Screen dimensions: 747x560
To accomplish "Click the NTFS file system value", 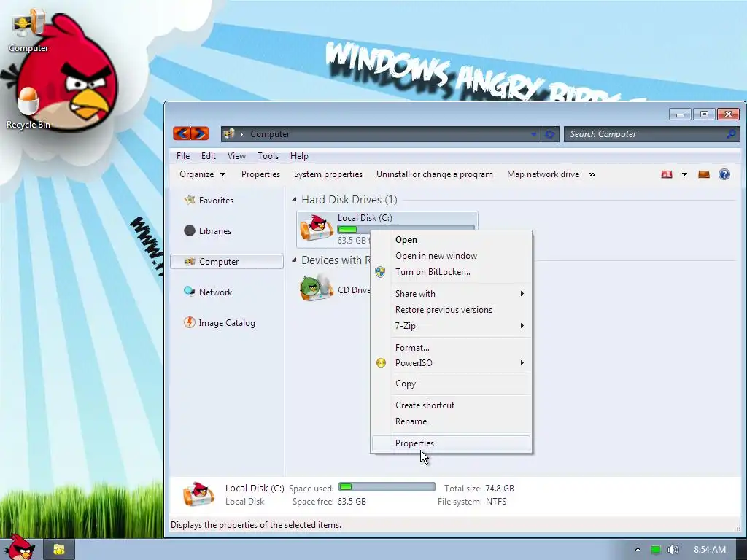I will (496, 502).
